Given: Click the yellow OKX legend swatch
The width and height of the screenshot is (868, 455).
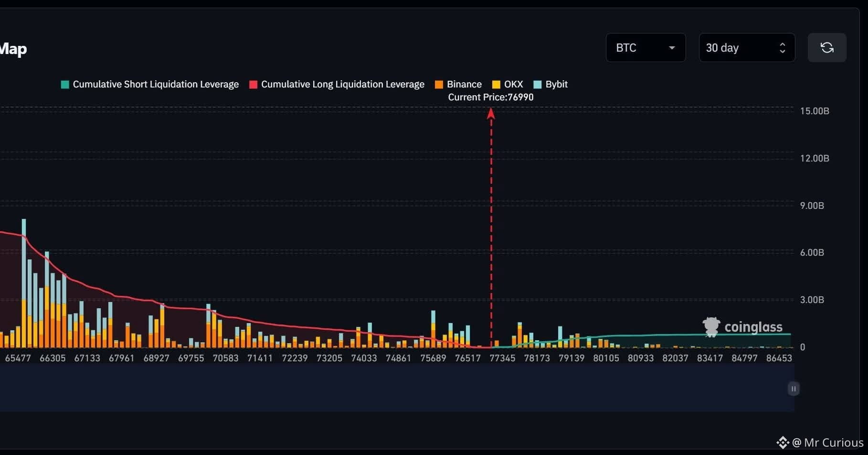Looking at the screenshot, I should point(497,85).
